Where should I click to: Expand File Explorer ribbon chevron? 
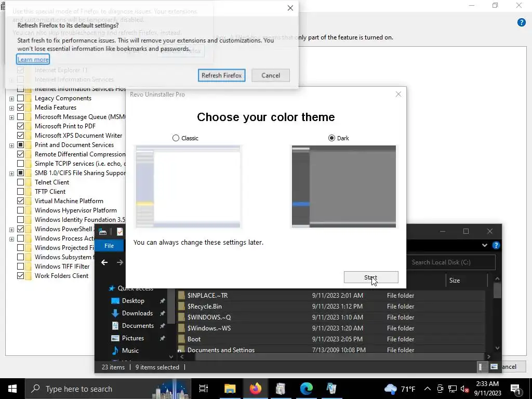tap(485, 245)
